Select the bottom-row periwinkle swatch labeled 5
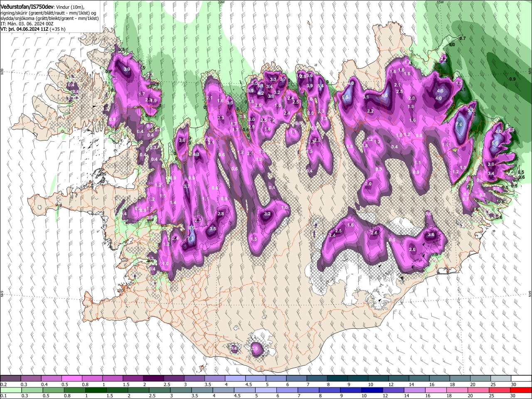This screenshot has height=399, width=532. [266, 390]
